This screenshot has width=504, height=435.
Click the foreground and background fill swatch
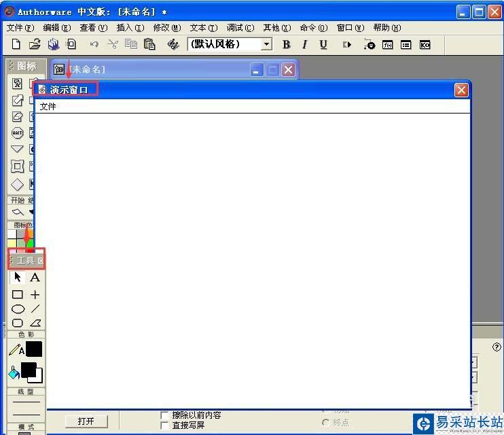pos(31,372)
